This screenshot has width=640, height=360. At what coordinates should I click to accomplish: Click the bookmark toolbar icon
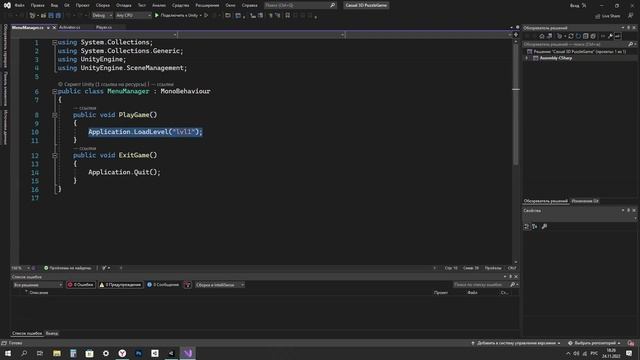tap(288, 16)
